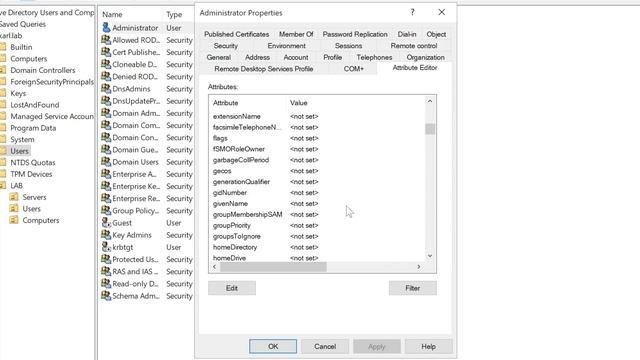Switch to the Dial-in tab
Screen dimensions: 640x360
[x=407, y=34]
